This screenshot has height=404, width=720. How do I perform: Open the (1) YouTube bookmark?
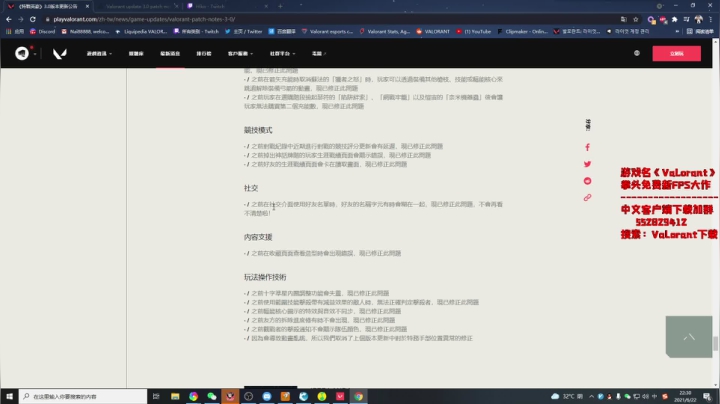473,31
